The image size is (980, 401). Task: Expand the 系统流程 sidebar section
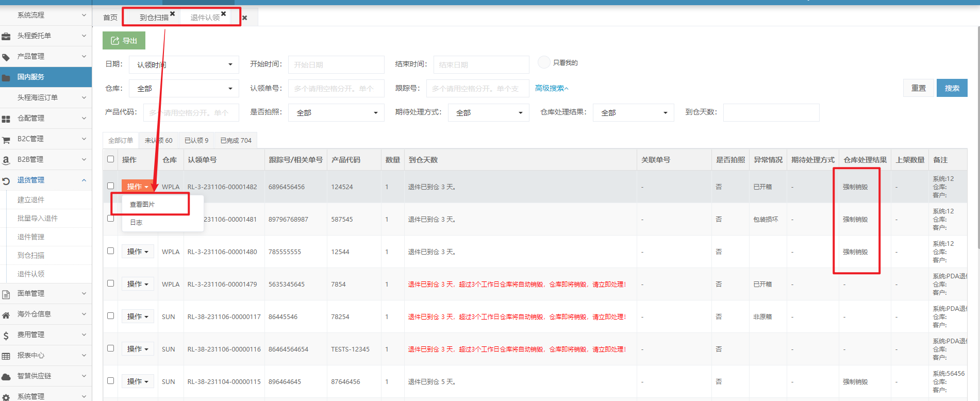pos(46,15)
